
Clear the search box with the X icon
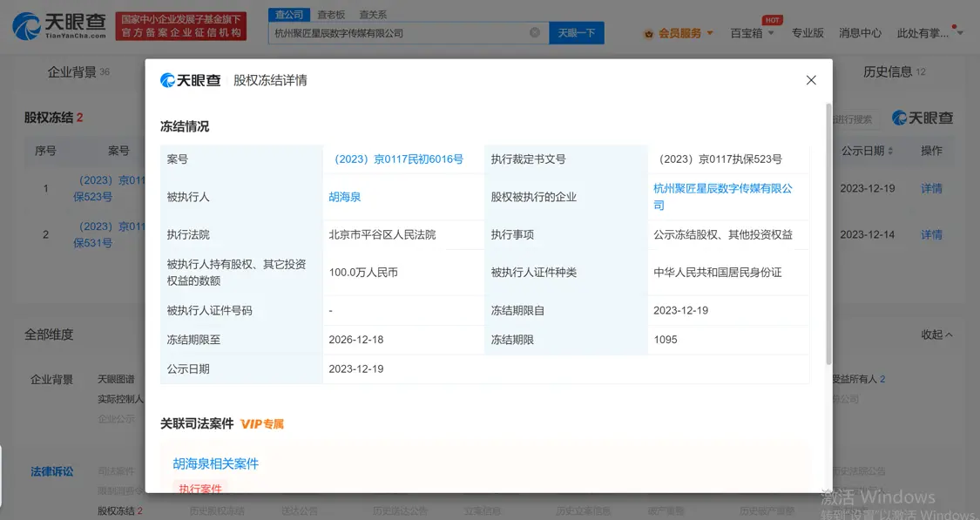pyautogui.click(x=535, y=32)
